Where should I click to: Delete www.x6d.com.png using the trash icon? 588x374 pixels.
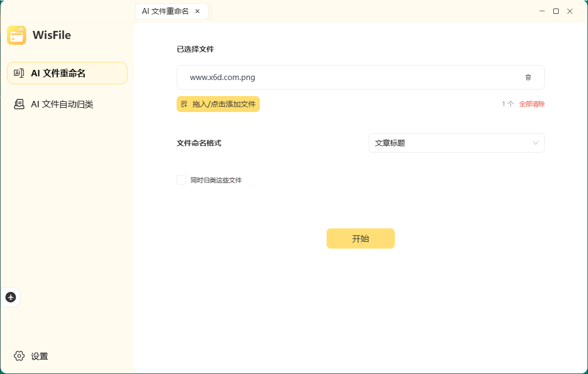click(x=528, y=77)
